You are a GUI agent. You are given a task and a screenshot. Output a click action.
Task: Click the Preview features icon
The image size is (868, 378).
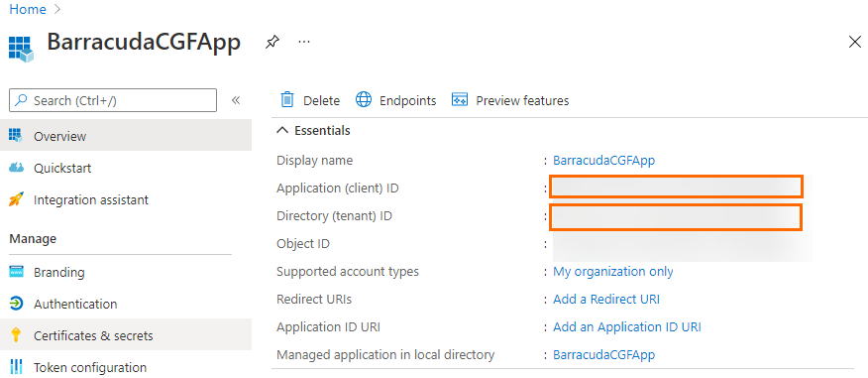tap(460, 100)
